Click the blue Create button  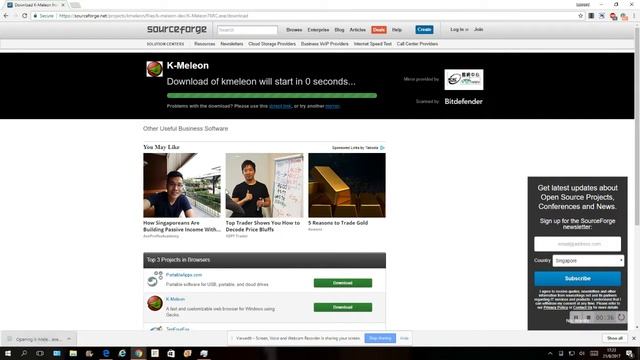(424, 29)
